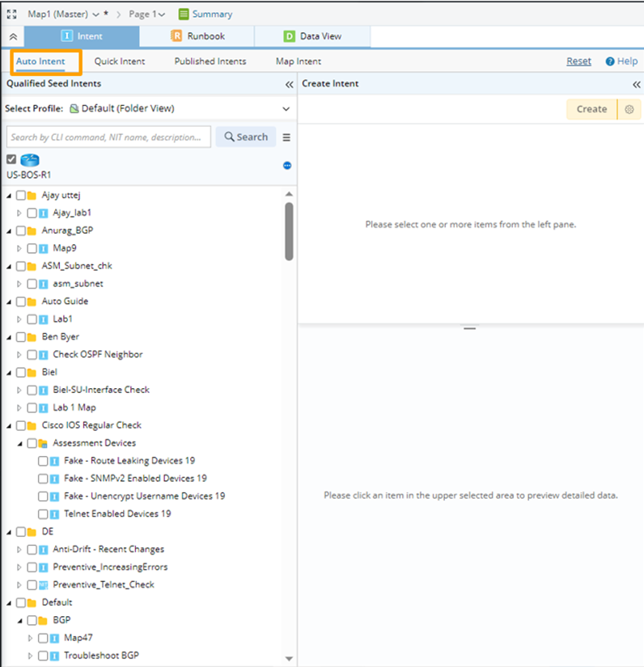Select the Auto Intent tab

[x=40, y=61]
